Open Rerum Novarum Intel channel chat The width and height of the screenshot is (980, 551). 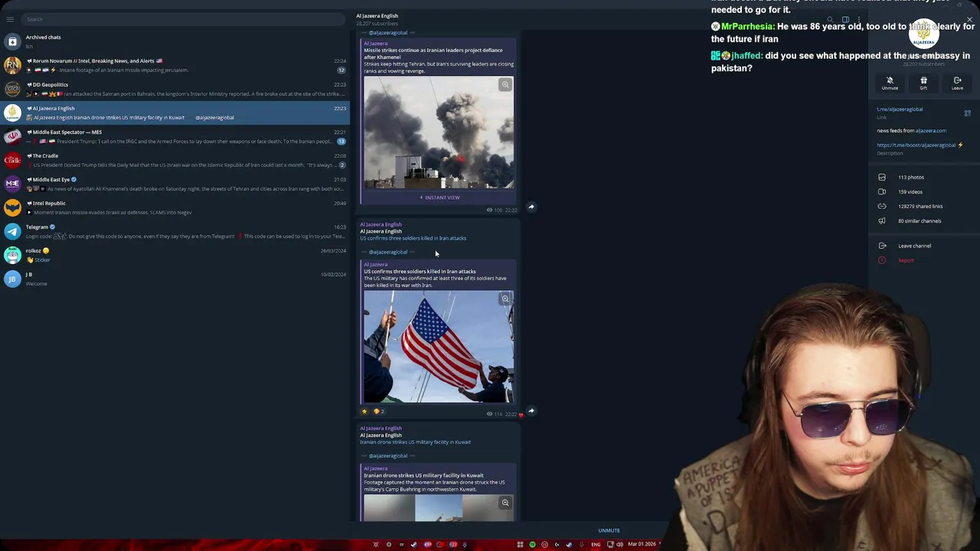pos(175,65)
